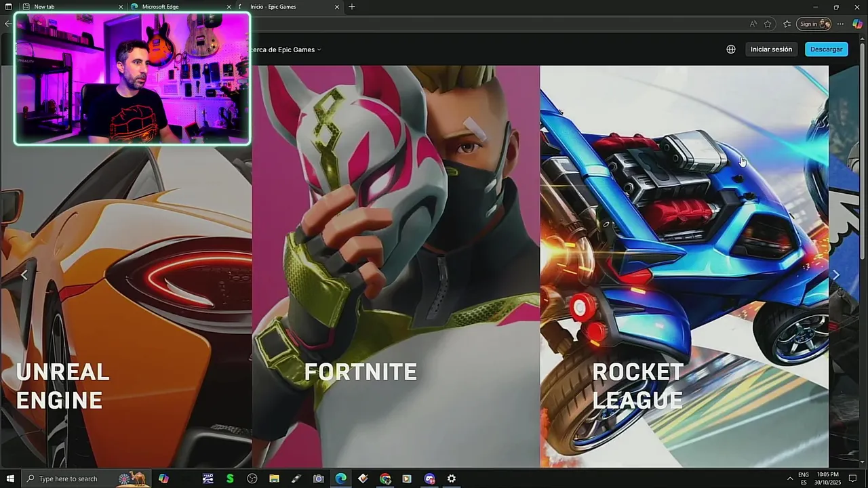This screenshot has width=868, height=488.
Task: Open Copilot from the taskbar
Action: click(x=163, y=479)
